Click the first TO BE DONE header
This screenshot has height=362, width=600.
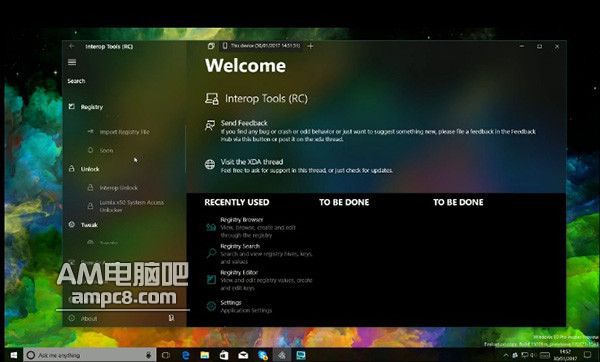344,202
